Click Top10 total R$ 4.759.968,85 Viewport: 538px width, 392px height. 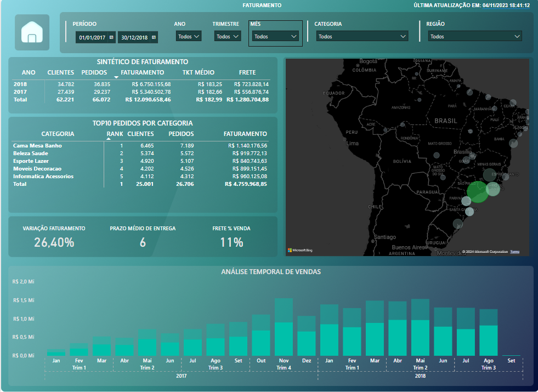[246, 184]
